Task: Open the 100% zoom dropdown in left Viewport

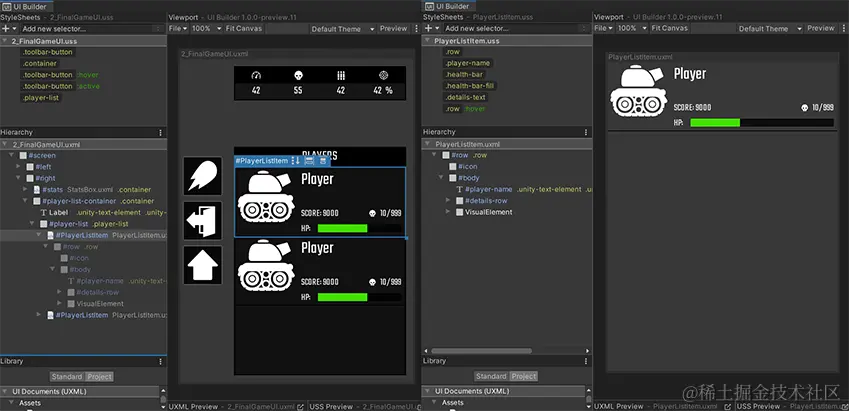Action: click(207, 28)
